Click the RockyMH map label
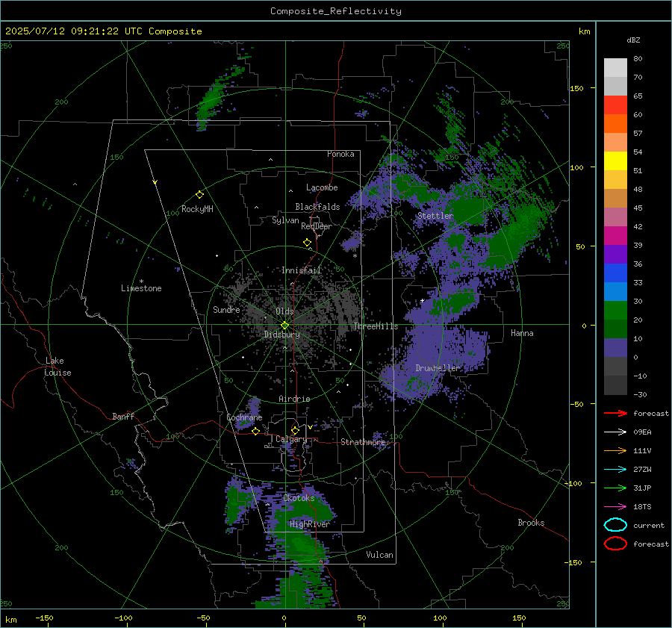 click(197, 209)
